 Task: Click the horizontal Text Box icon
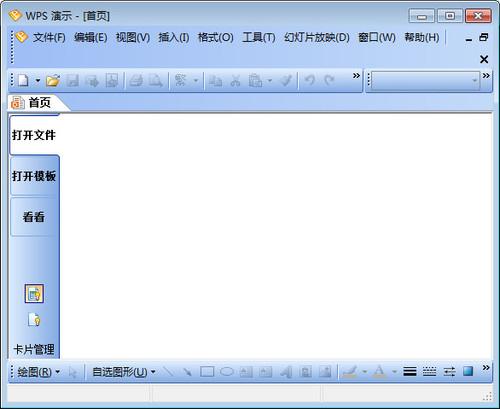[246, 372]
